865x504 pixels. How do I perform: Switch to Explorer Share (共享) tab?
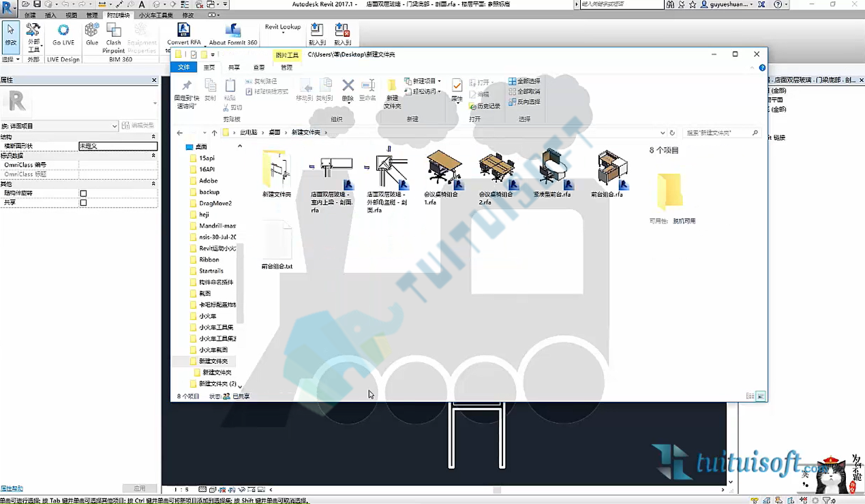(234, 67)
